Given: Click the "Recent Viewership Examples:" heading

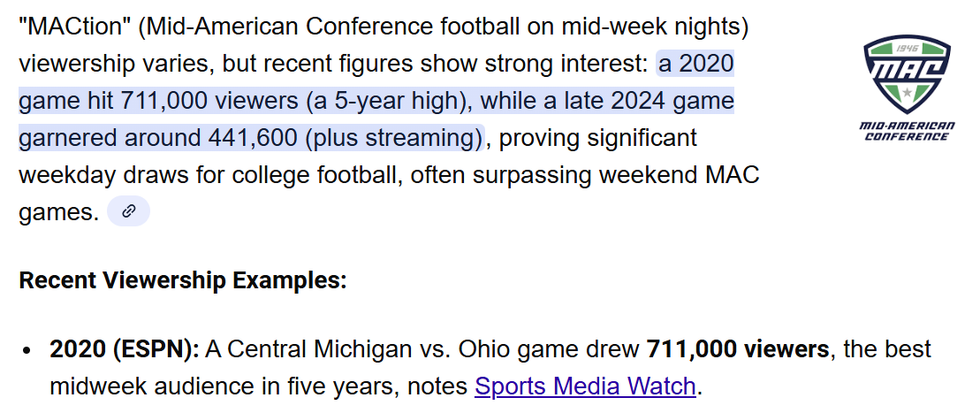Looking at the screenshot, I should point(183,280).
